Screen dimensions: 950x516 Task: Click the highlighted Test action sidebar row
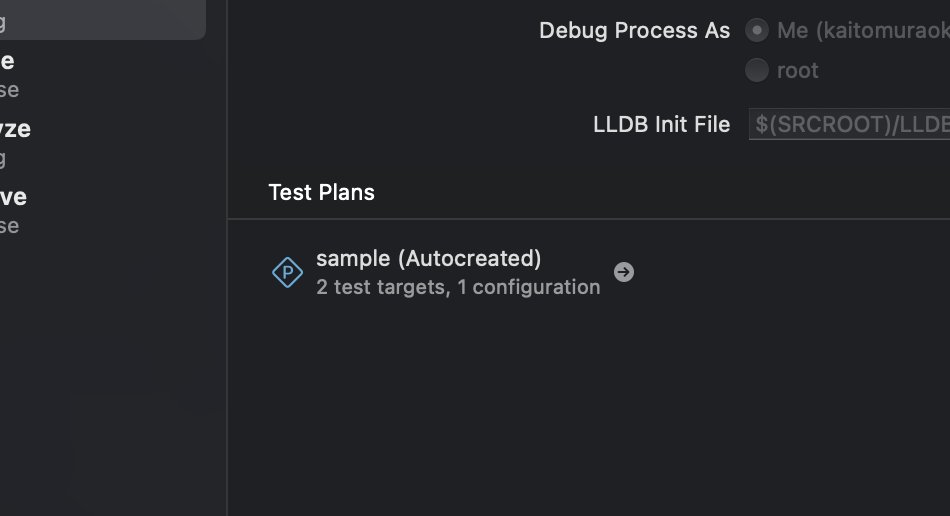pyautogui.click(x=103, y=19)
